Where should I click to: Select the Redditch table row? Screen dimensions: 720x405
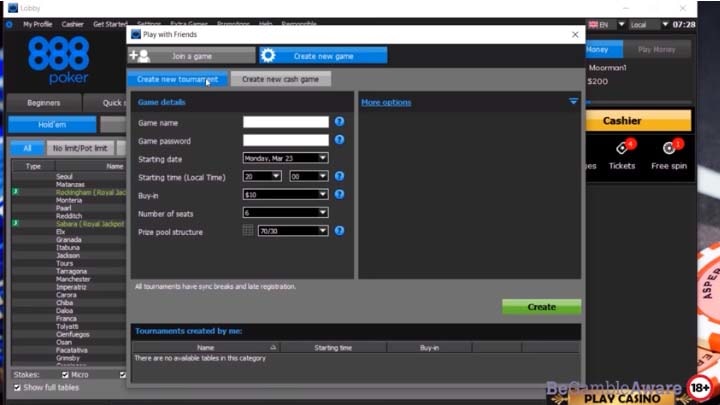tap(69, 216)
